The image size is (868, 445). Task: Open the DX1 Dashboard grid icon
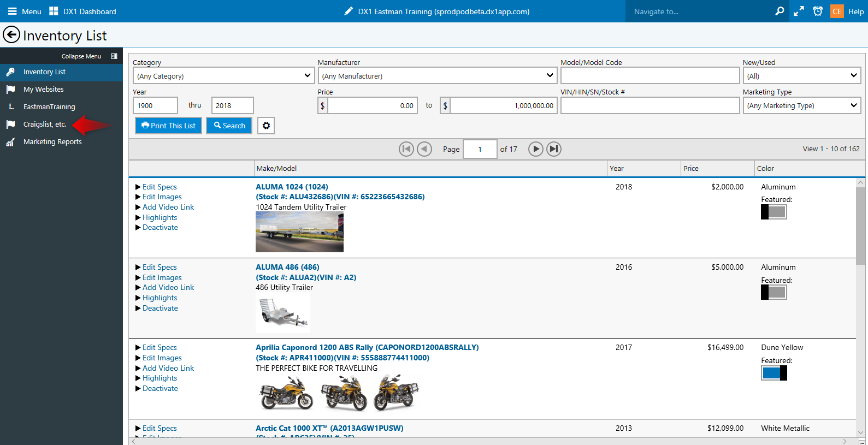pyautogui.click(x=54, y=11)
